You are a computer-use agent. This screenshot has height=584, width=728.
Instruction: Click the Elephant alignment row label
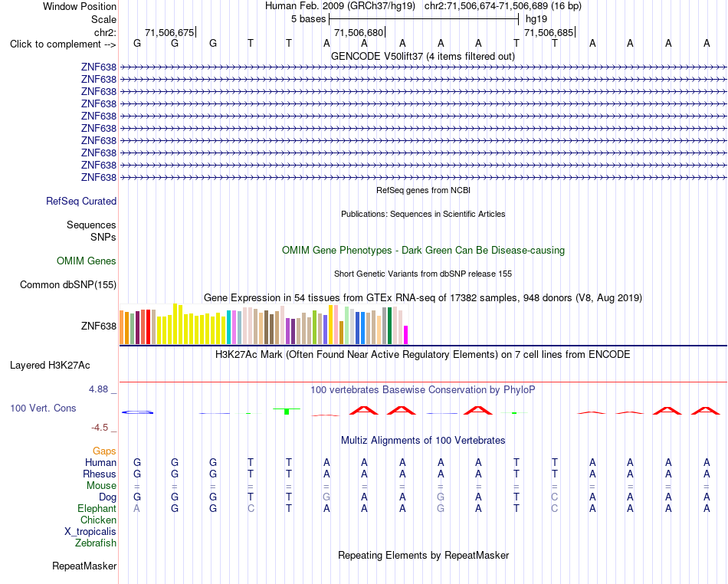click(x=97, y=508)
